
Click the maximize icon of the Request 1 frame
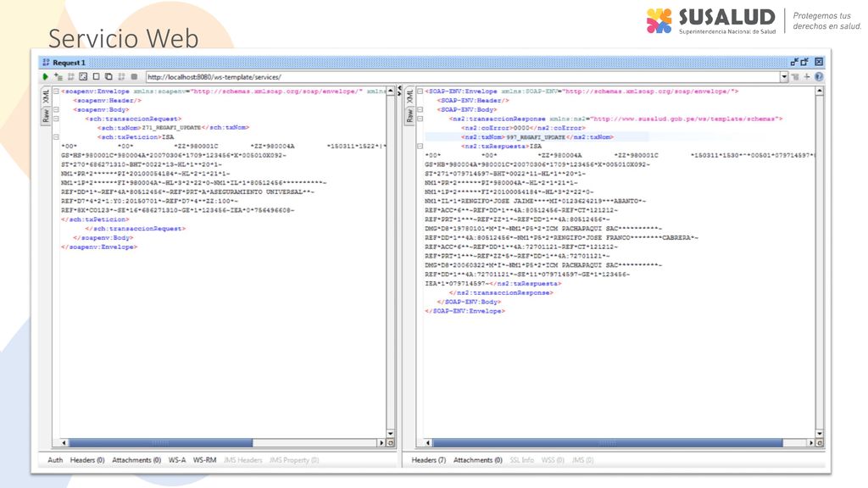[805, 62]
